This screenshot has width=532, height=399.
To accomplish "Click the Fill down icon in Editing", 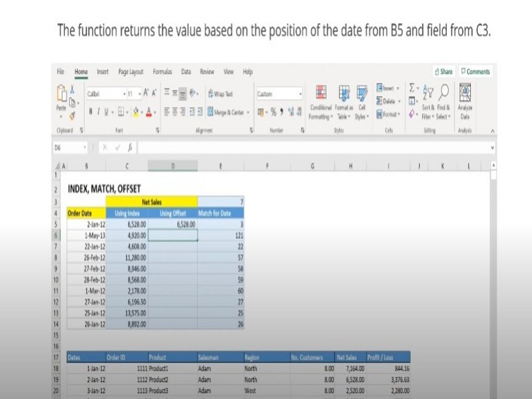I will coord(412,101).
